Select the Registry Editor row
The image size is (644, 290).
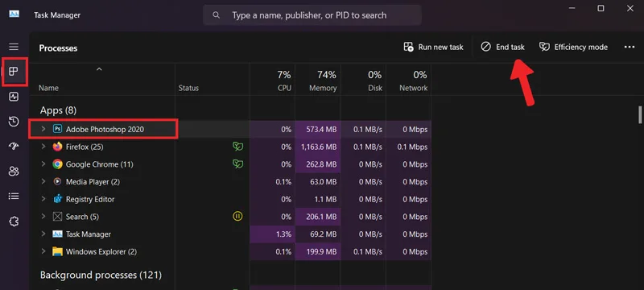tap(230, 199)
